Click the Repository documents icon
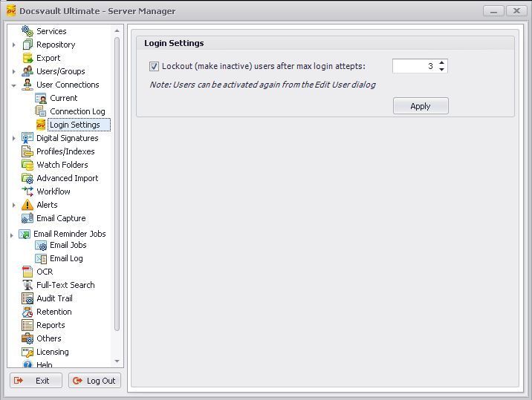 pyautogui.click(x=27, y=45)
